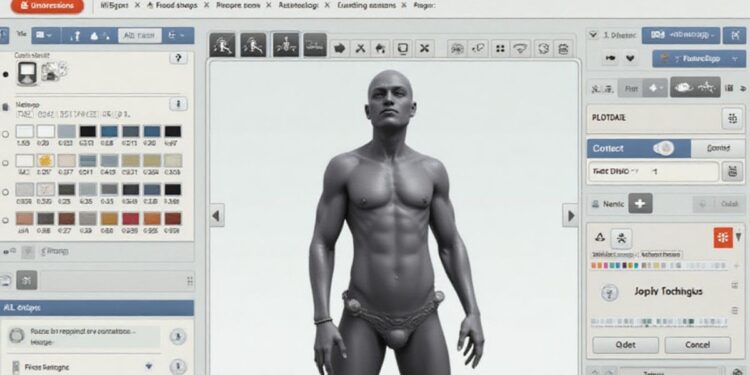The height and width of the screenshot is (375, 750).
Task: Click the wifi-shaped icon in toolbar
Action: click(521, 48)
